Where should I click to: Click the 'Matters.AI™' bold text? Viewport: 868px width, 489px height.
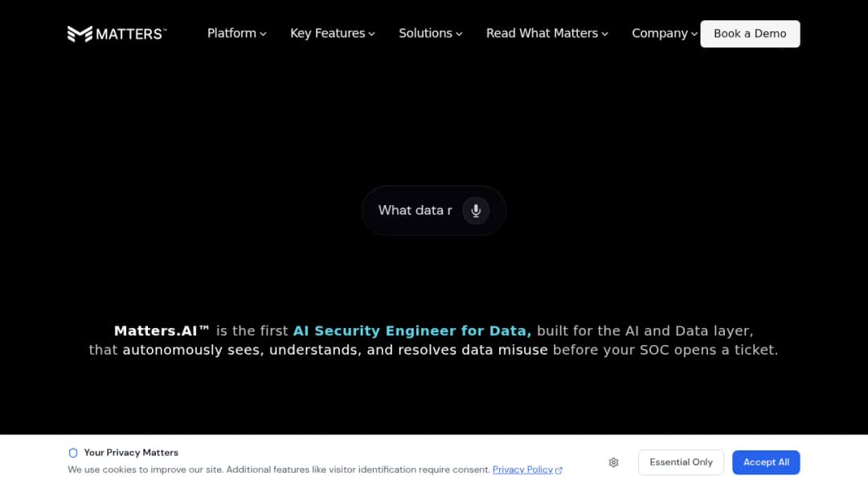pyautogui.click(x=162, y=331)
